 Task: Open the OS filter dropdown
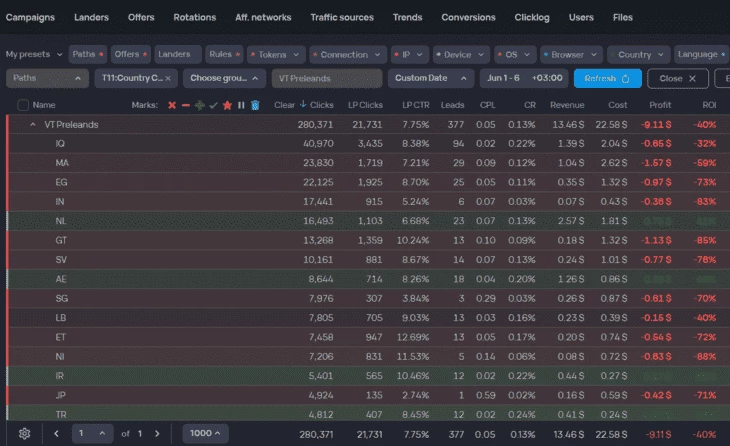tap(515, 54)
